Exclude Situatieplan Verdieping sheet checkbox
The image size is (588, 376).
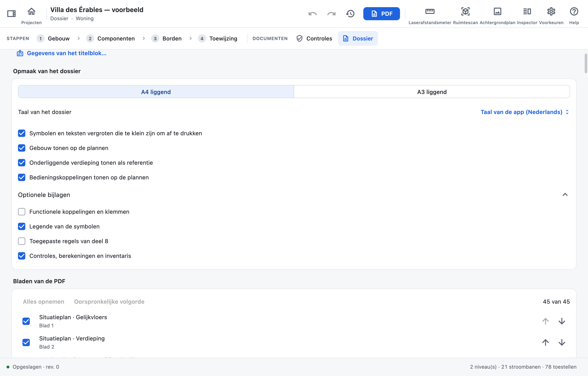click(x=26, y=342)
